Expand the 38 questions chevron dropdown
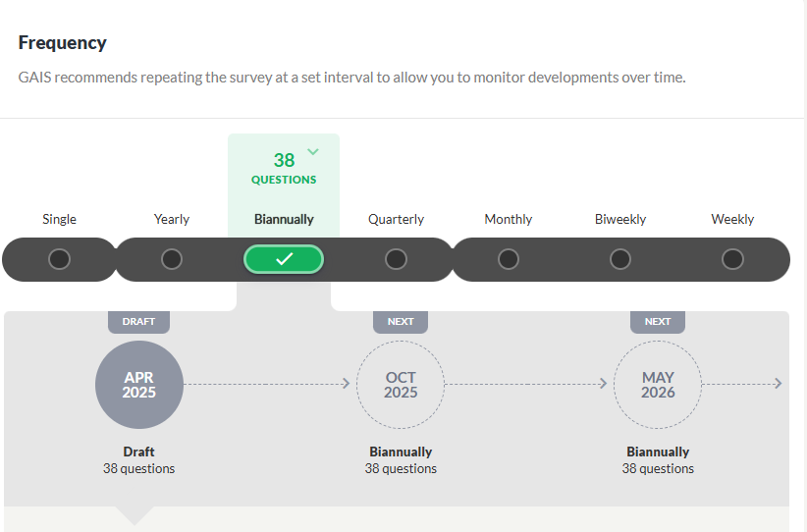The width and height of the screenshot is (807, 532). click(x=313, y=151)
